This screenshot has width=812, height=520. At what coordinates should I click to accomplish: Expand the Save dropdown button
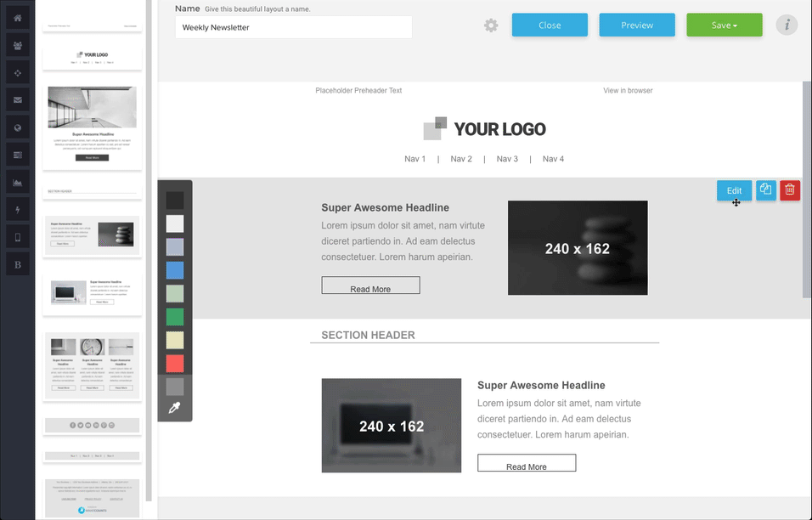pyautogui.click(x=724, y=25)
